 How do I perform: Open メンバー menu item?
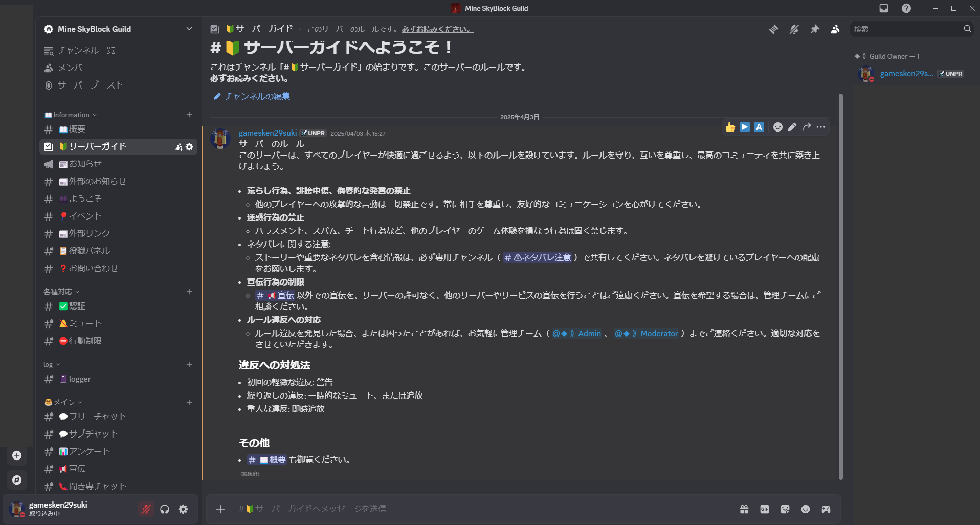click(x=118, y=68)
